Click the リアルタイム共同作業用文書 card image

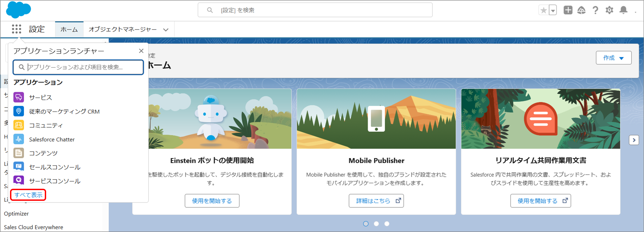point(541,119)
